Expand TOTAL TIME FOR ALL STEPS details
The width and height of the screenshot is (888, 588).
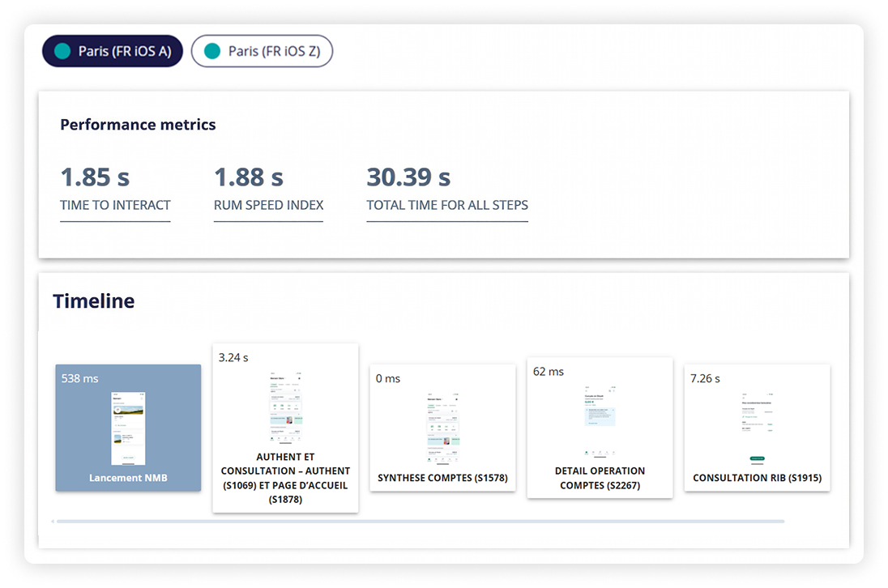447,205
